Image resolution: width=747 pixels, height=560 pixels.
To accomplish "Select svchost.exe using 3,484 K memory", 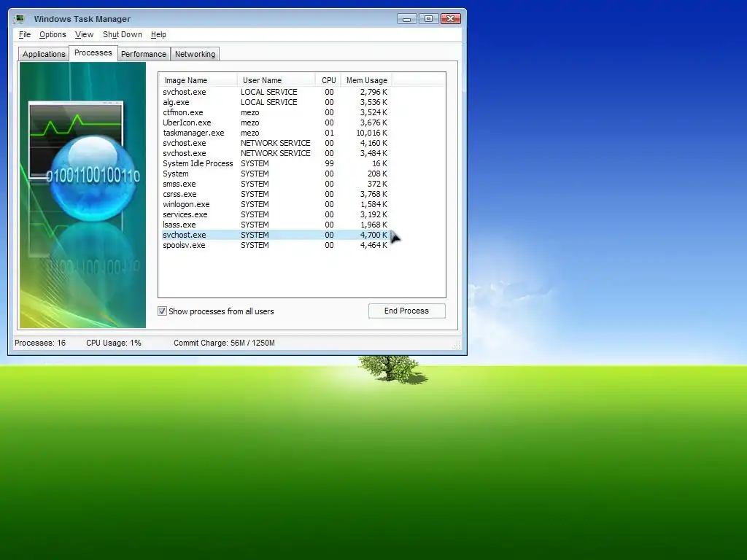I will [275, 153].
